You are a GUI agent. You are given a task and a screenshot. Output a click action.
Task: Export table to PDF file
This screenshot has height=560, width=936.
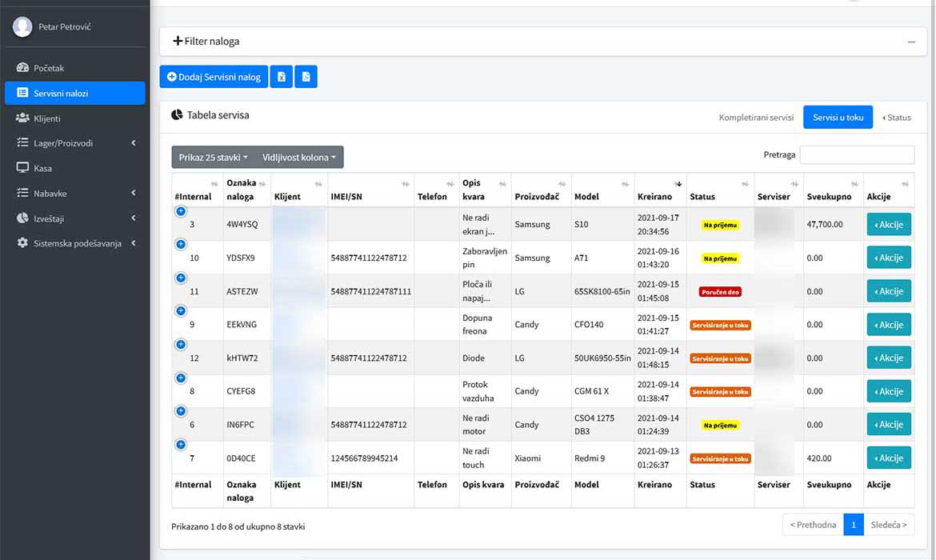click(306, 77)
